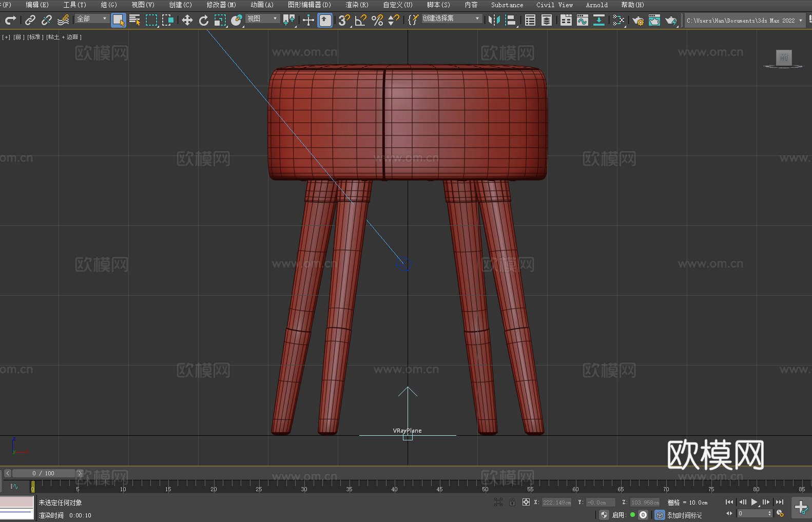
Task: Click Select and Manipulate crosshair icon
Action: point(308,20)
